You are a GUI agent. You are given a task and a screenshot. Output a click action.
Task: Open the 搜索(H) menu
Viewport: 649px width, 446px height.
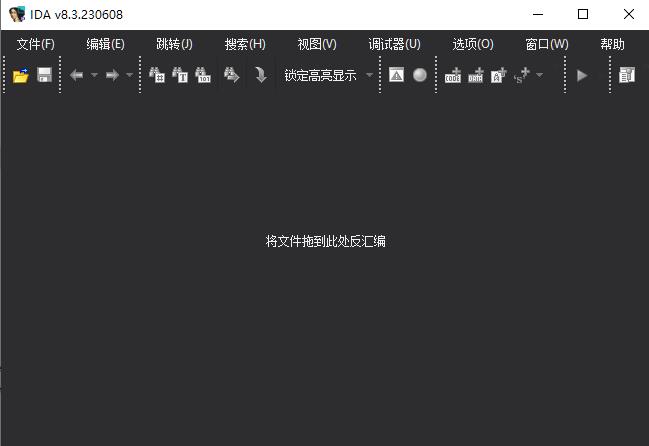[245, 44]
